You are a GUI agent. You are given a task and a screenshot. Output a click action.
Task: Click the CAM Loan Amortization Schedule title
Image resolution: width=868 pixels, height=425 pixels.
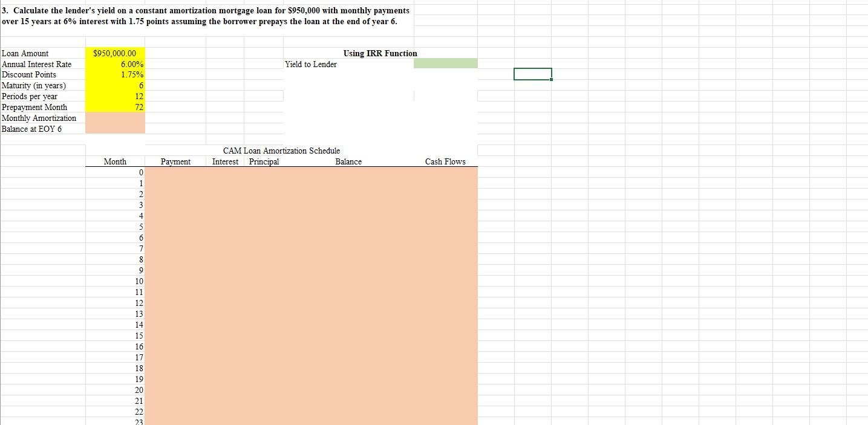(x=282, y=151)
